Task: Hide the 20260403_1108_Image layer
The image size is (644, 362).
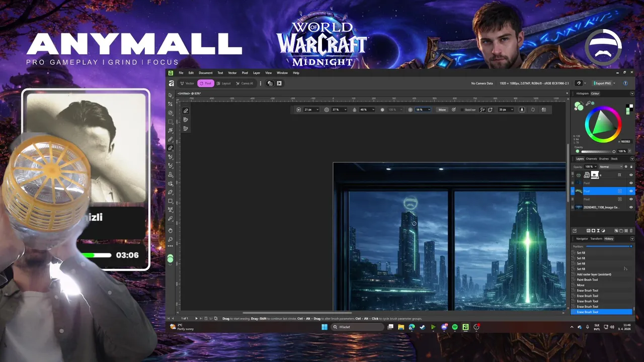Action: coord(631,207)
